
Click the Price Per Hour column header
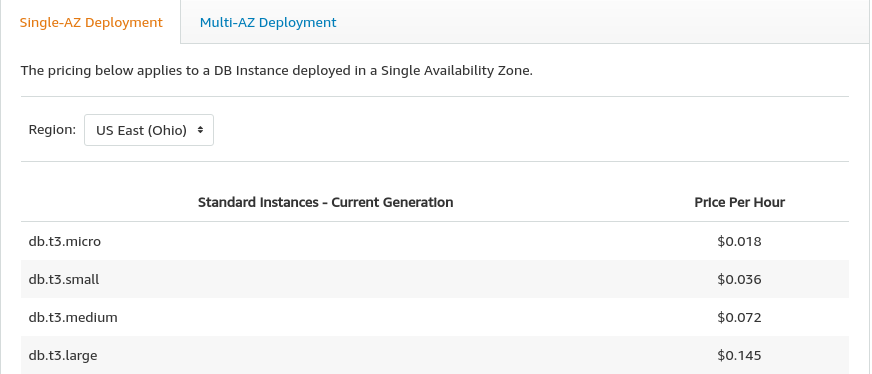tap(739, 202)
